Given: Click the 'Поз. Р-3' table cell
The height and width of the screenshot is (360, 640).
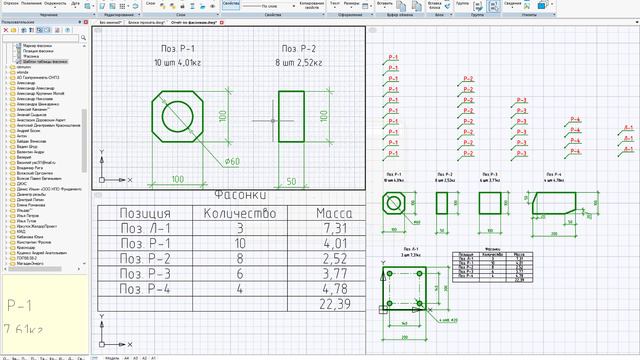Looking at the screenshot, I should click(x=145, y=273).
